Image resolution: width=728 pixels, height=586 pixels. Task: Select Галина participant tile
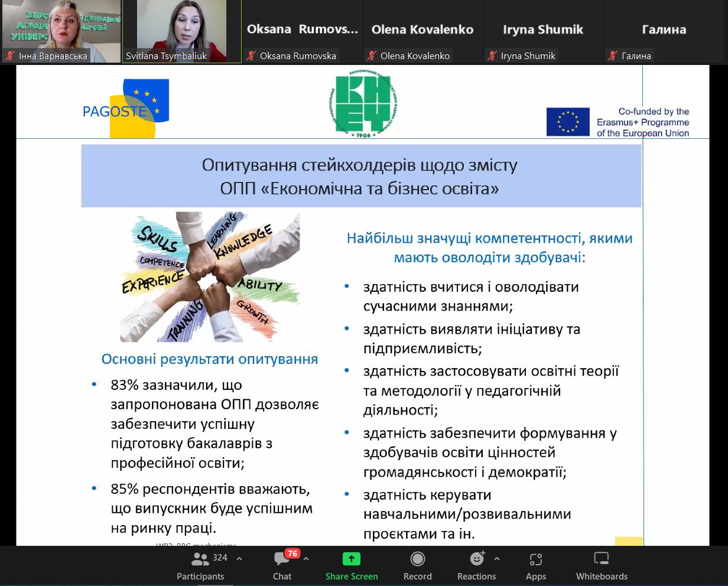point(664,31)
